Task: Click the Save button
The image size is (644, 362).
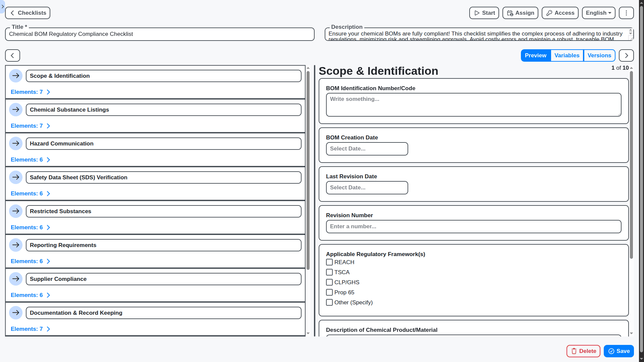Action: [619, 351]
